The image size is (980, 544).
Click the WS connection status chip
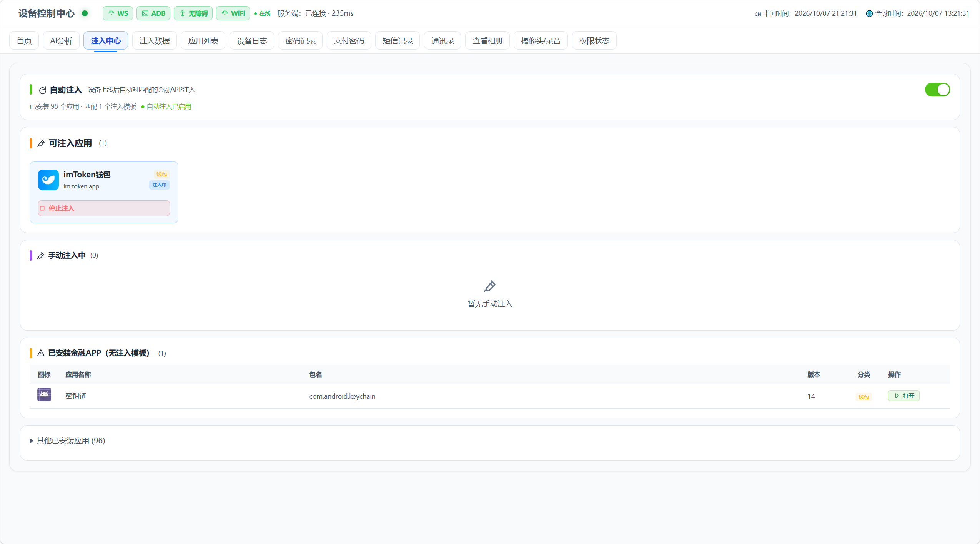[x=118, y=13]
